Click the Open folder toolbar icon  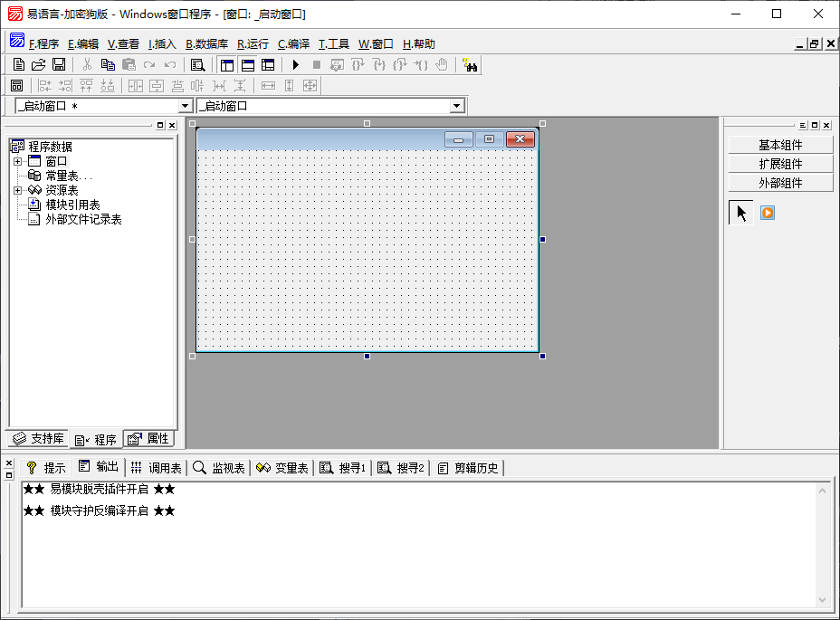click(x=39, y=64)
